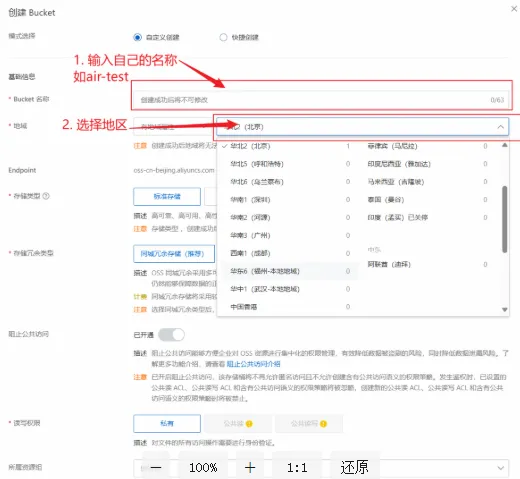Select the 私有 access permission button
The height and width of the screenshot is (479, 520).
[x=167, y=423]
